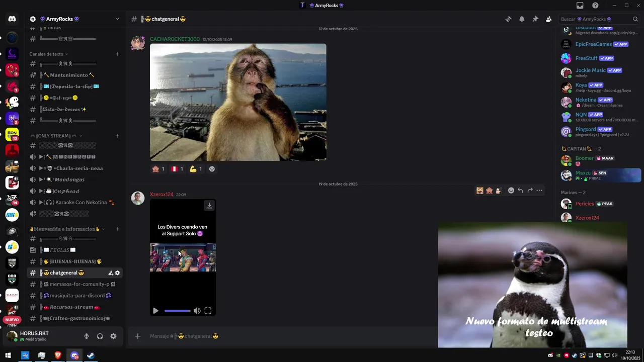Toggle monkey face reaction
This screenshot has height=362, width=644.
click(x=158, y=169)
